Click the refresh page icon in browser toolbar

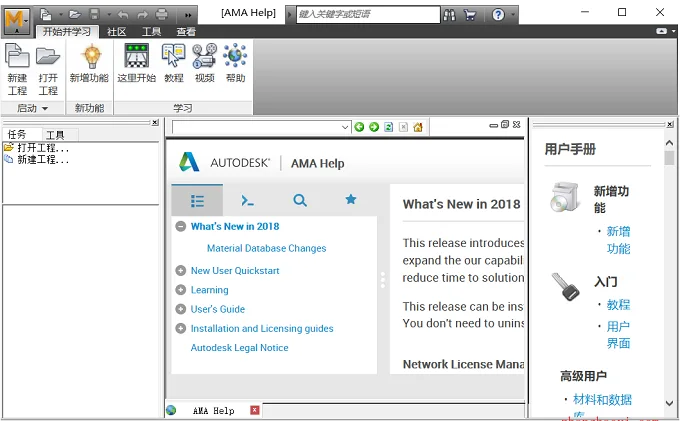[389, 127]
